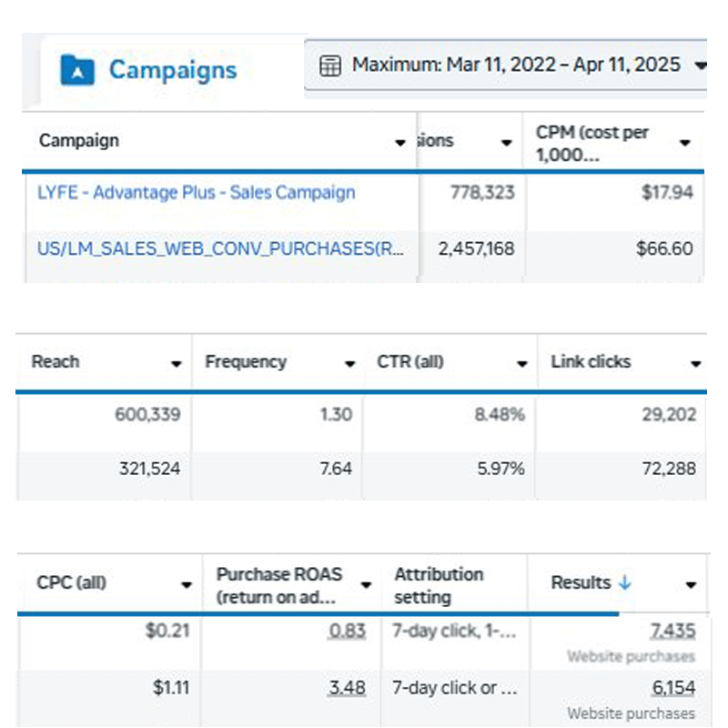This screenshot has height=728, width=728.
Task: Click the Campaigns folder icon
Action: coord(77,69)
